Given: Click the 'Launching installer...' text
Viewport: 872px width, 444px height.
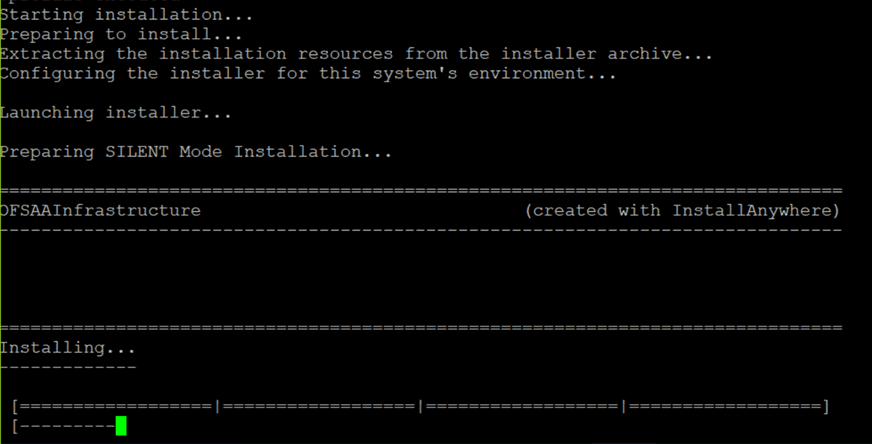Looking at the screenshot, I should coord(116,113).
